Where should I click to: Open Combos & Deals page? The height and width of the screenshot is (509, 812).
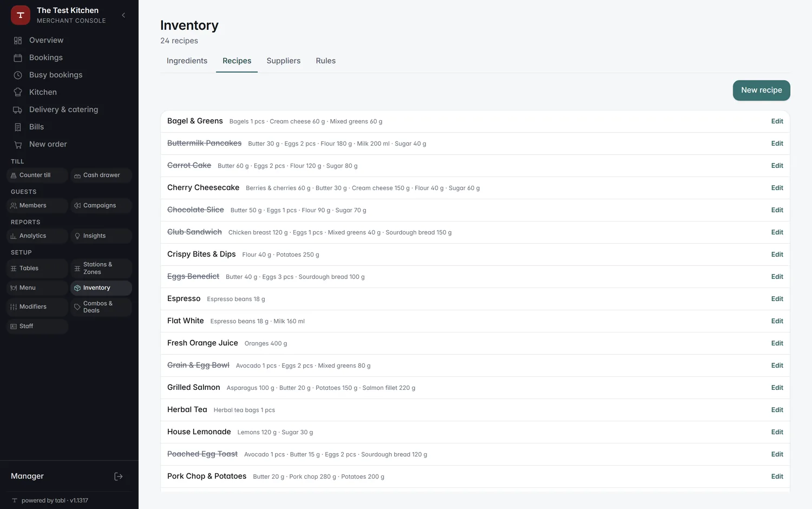point(101,307)
